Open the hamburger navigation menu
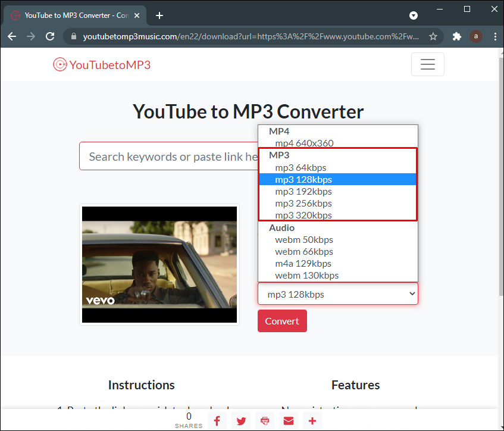 (x=427, y=64)
